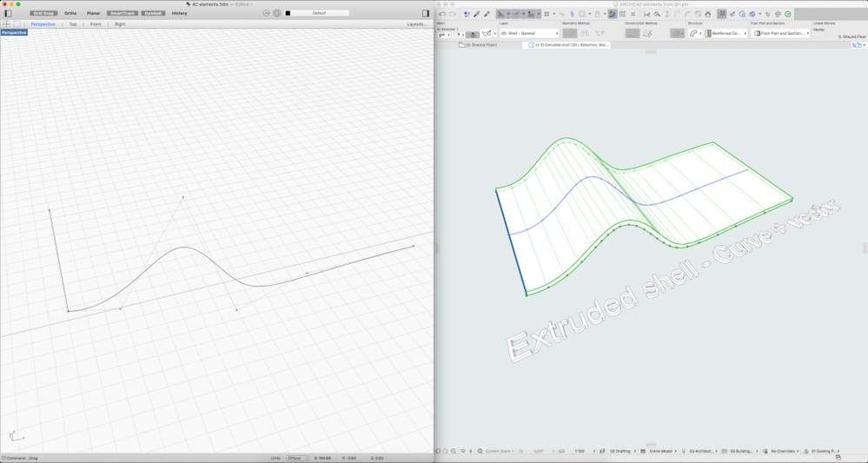The image size is (868, 463).
Task: Click 03 Building... model view option
Action: tap(742, 452)
